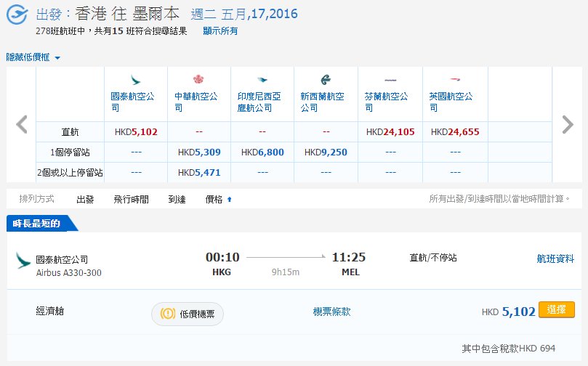Go to previous airlines with left arrow
This screenshot has width=588, height=366.
pos(22,124)
